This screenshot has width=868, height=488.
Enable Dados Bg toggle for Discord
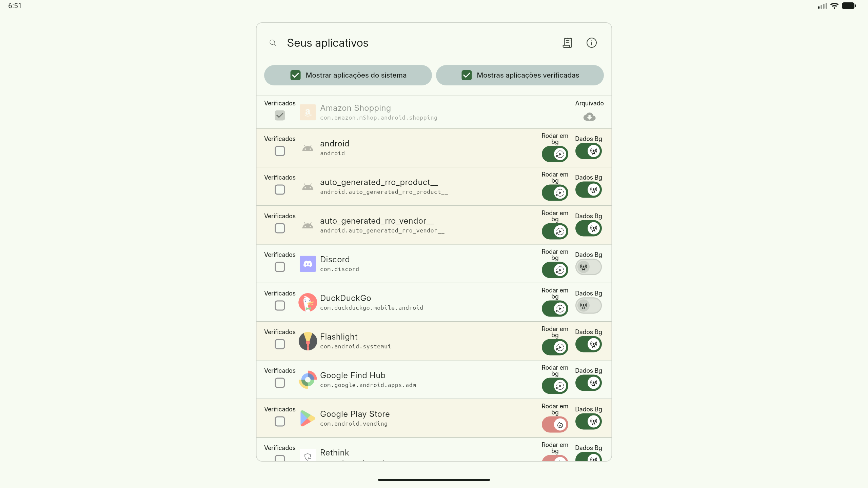589,267
